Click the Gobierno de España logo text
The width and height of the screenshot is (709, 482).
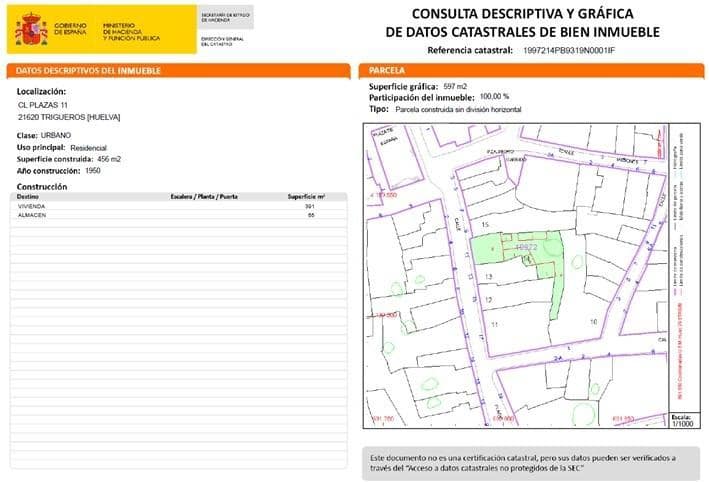tap(70, 29)
